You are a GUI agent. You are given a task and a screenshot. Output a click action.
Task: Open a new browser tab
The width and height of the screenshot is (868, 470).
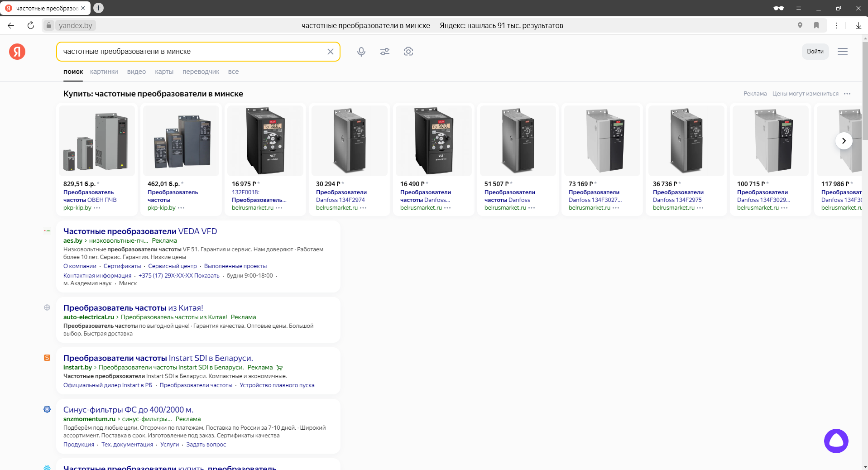coord(98,8)
